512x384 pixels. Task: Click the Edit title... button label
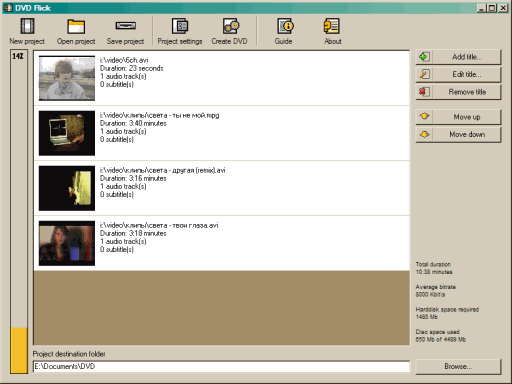(467, 74)
